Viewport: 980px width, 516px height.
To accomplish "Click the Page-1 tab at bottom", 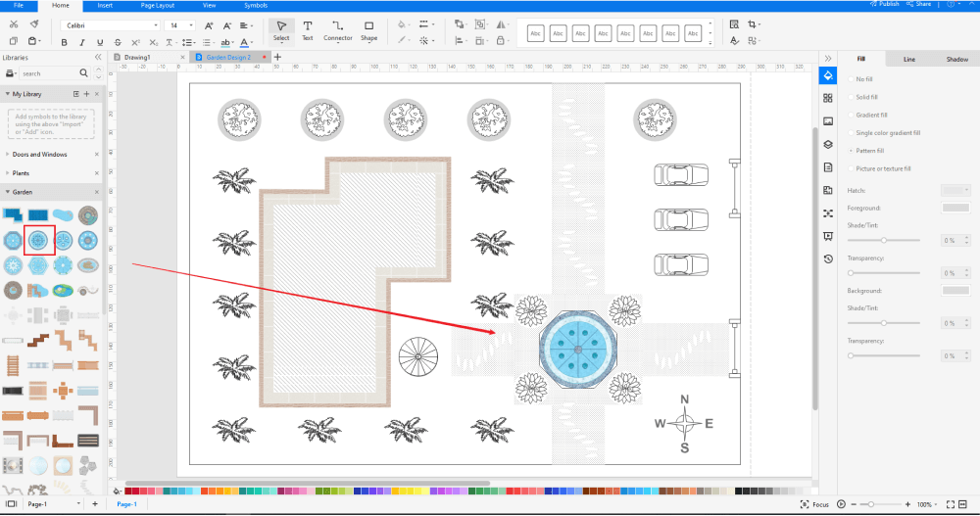I will [x=126, y=504].
